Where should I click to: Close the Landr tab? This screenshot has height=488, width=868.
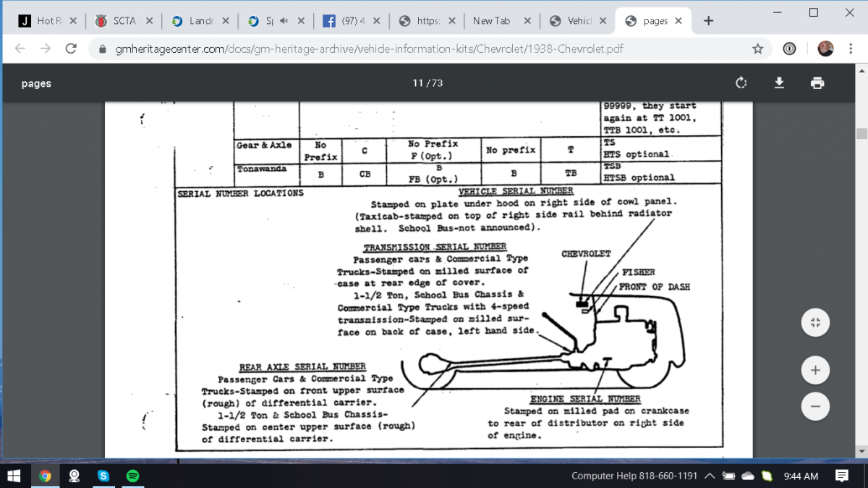pyautogui.click(x=225, y=21)
